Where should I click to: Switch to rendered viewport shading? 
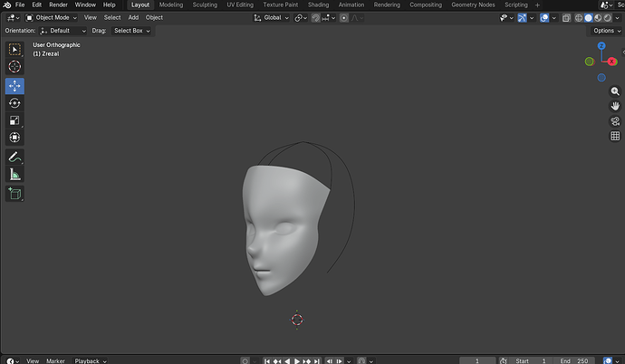click(x=608, y=18)
